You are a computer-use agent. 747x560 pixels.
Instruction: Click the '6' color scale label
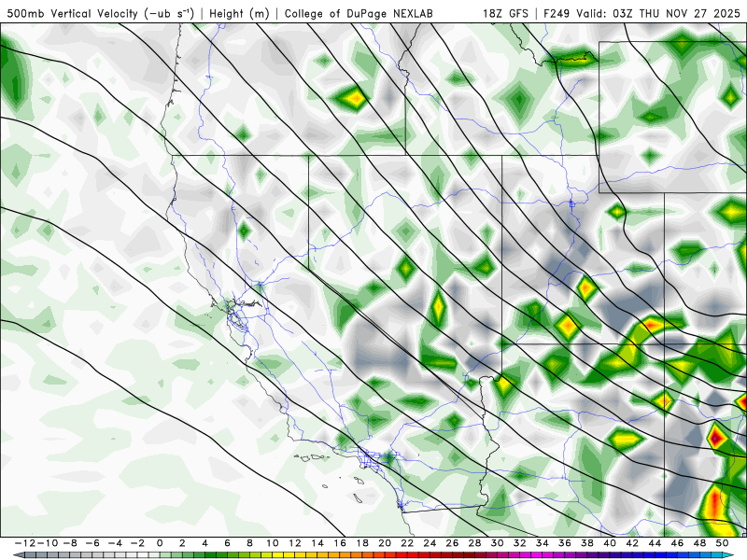tap(227, 543)
